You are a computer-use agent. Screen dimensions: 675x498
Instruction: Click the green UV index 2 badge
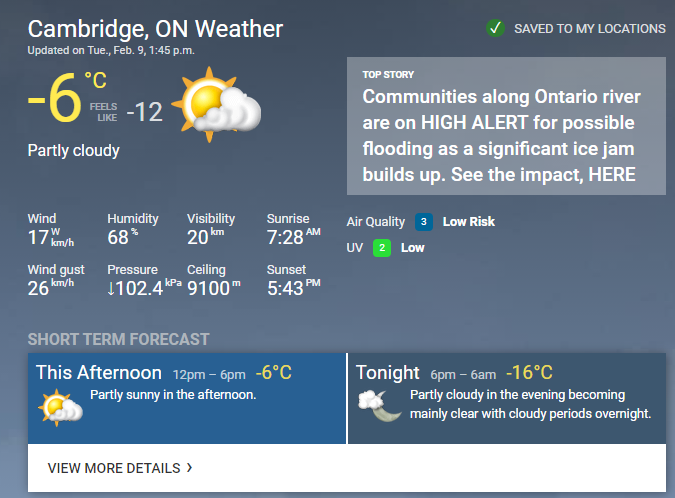click(382, 248)
